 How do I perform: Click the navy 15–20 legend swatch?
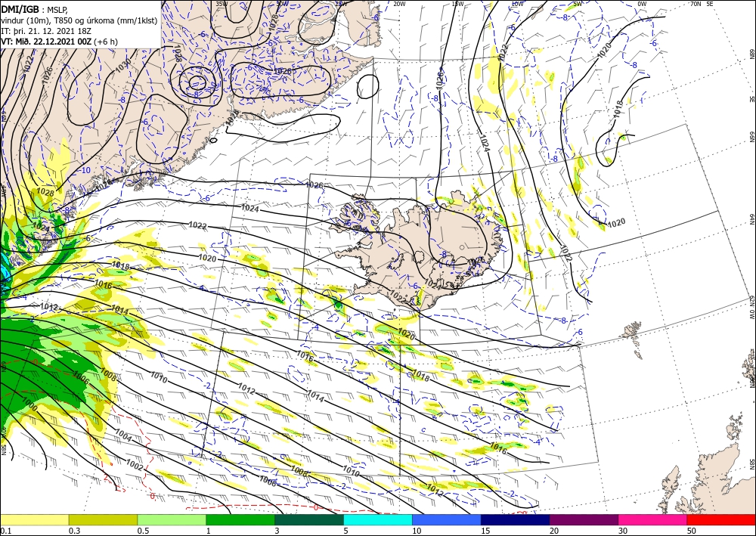point(516,519)
